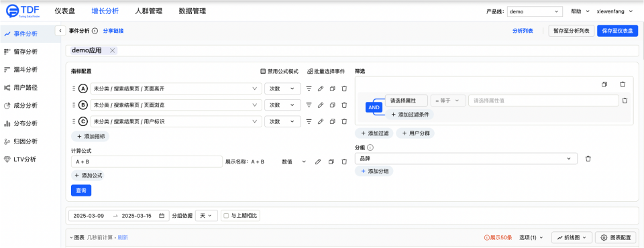Copy indicator B with the duplicate icon

point(333,105)
